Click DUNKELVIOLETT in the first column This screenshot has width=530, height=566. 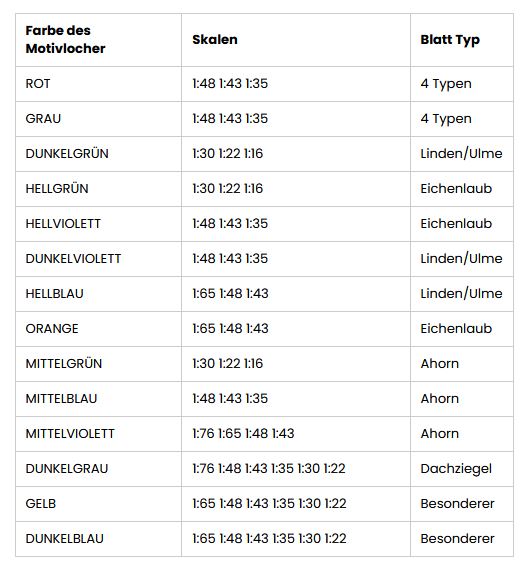[73, 259]
